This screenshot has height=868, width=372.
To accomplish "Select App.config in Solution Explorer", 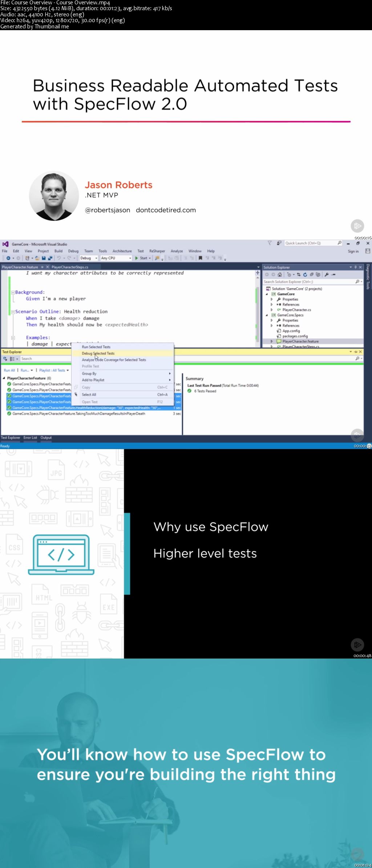I will [x=291, y=331].
